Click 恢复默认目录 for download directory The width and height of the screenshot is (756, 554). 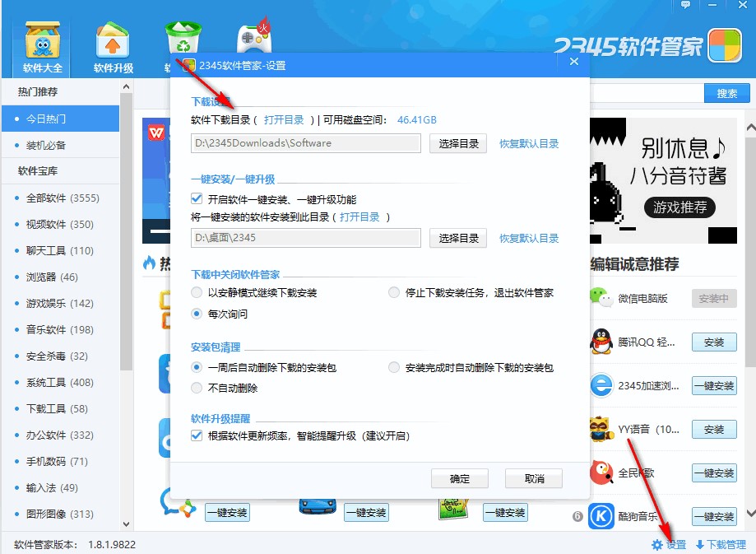(x=529, y=143)
